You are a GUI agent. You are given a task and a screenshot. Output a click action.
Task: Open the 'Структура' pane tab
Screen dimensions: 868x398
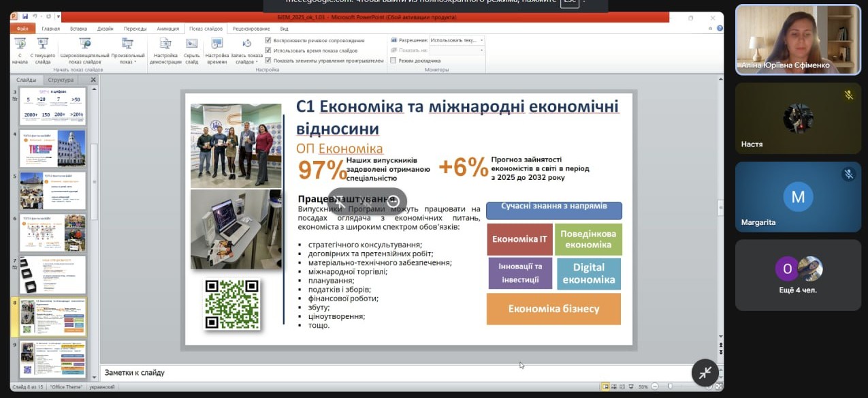(x=61, y=80)
